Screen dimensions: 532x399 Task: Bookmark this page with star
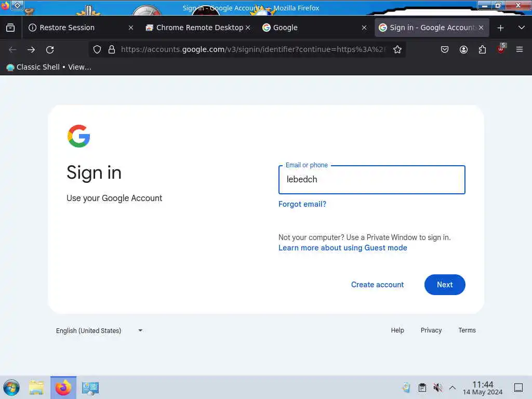pyautogui.click(x=397, y=49)
